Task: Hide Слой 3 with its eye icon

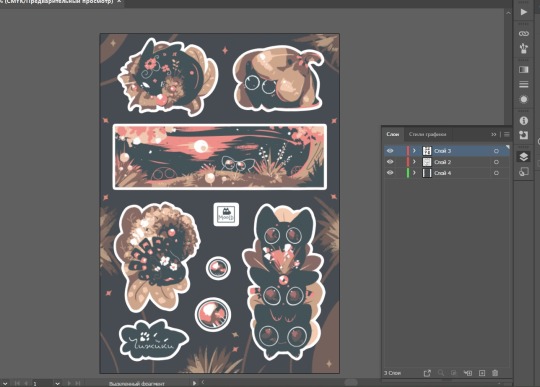Action: 390,151
